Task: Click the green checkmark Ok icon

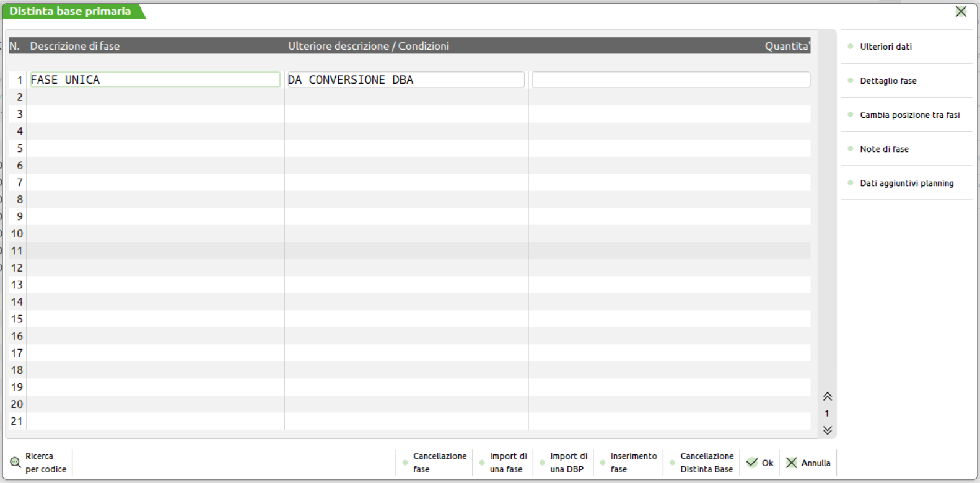Action: (752, 463)
